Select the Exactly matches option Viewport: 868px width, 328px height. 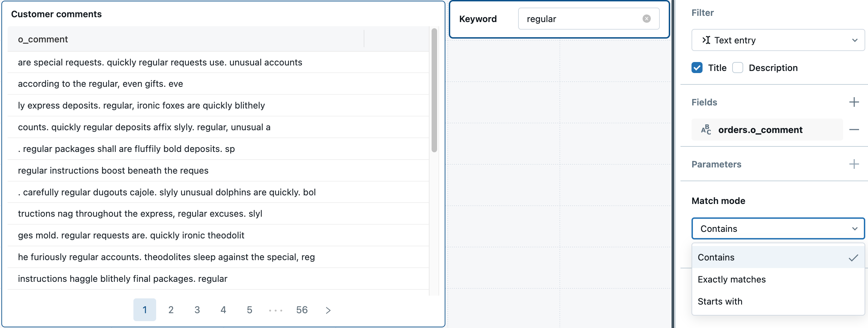tap(731, 279)
